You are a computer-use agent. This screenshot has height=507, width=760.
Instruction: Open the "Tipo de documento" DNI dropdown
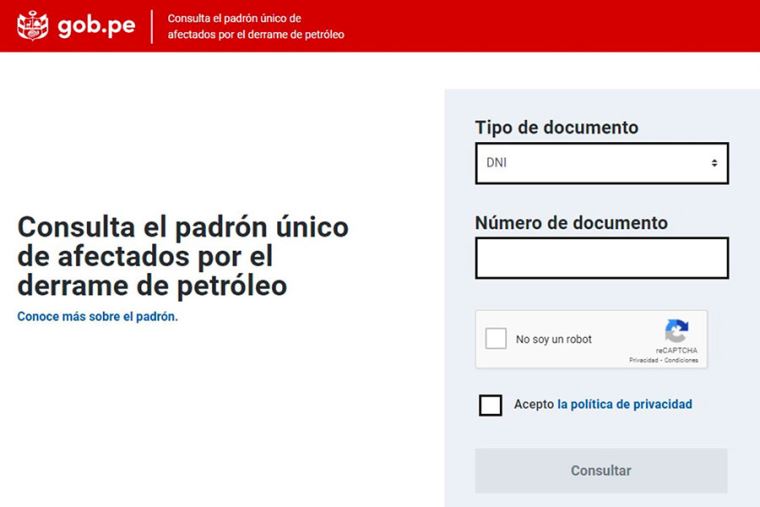click(x=600, y=163)
